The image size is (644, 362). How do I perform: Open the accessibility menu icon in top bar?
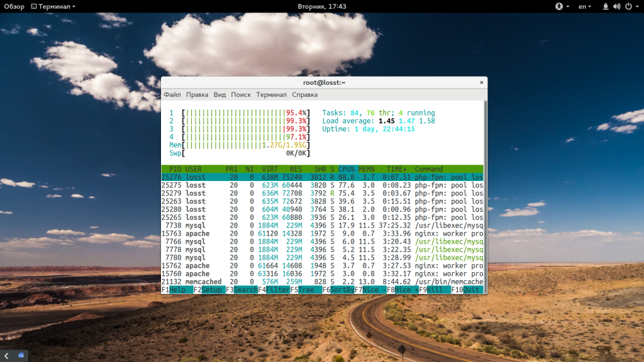559,6
